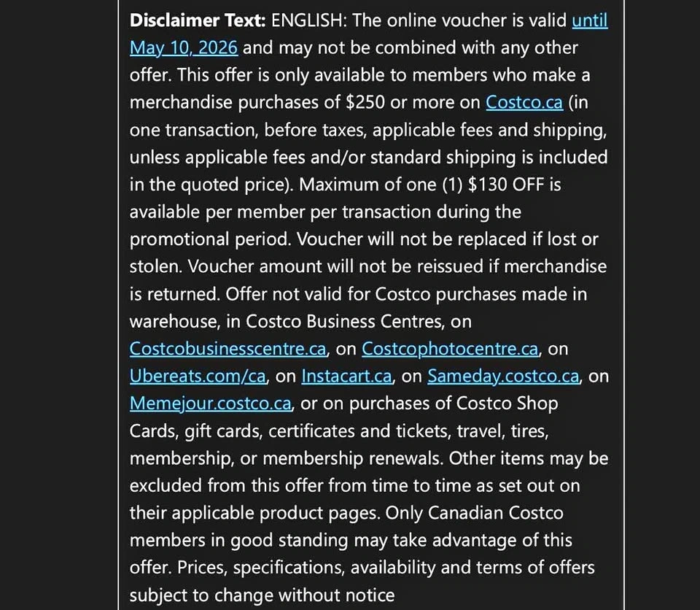Visit the Costcophotocentre.ca link
Screen dimensions: 700x610
(450, 349)
